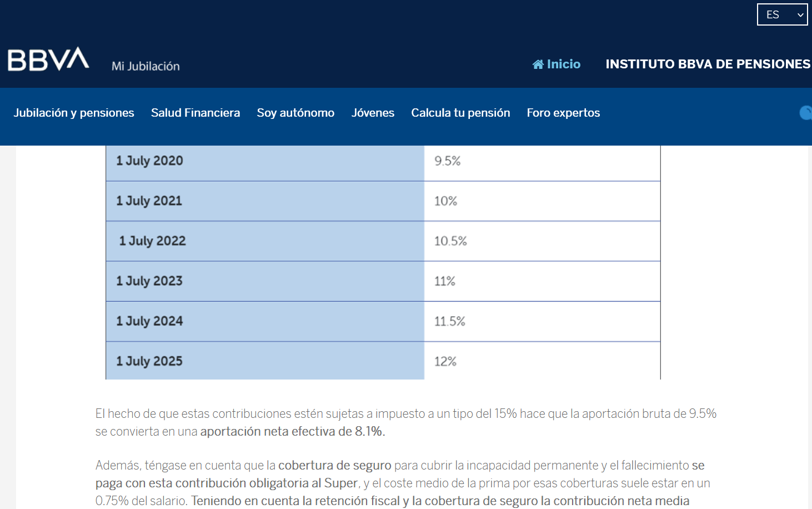Click the 10% rate cell for 2021
This screenshot has width=812, height=509.
542,201
